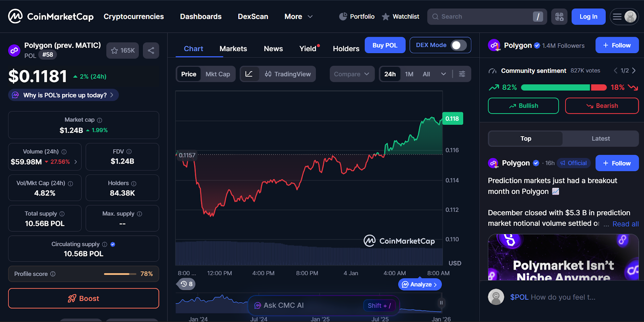
Task: Click the share icon beside the watchlist star
Action: point(151,50)
